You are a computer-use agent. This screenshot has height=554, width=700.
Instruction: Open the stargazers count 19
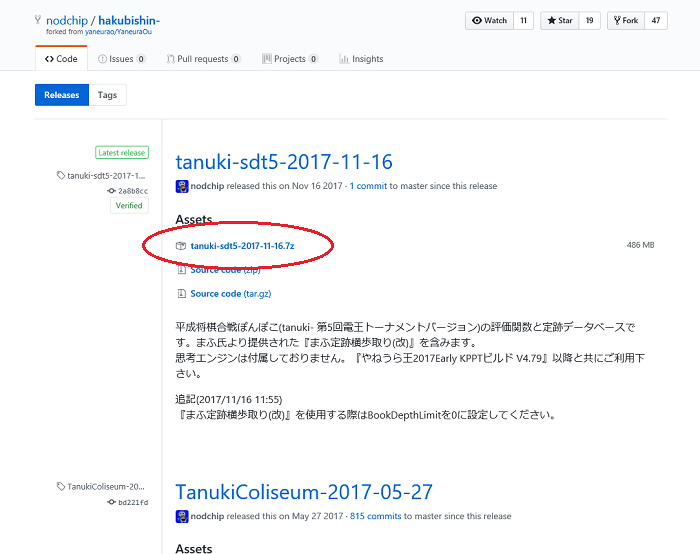(590, 21)
